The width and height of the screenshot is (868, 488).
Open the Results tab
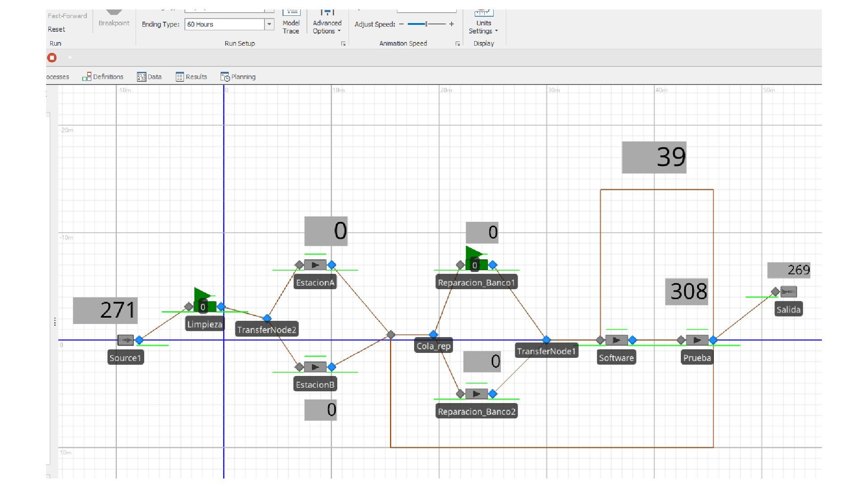(x=191, y=77)
